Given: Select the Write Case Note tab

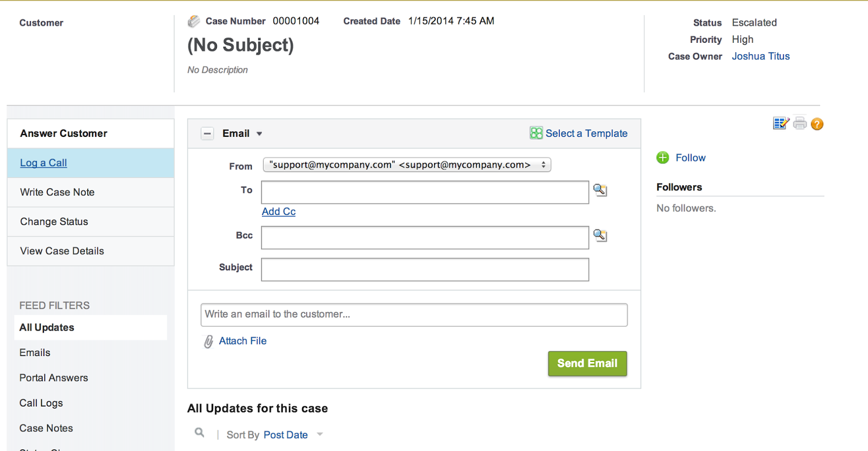Looking at the screenshot, I should point(58,192).
